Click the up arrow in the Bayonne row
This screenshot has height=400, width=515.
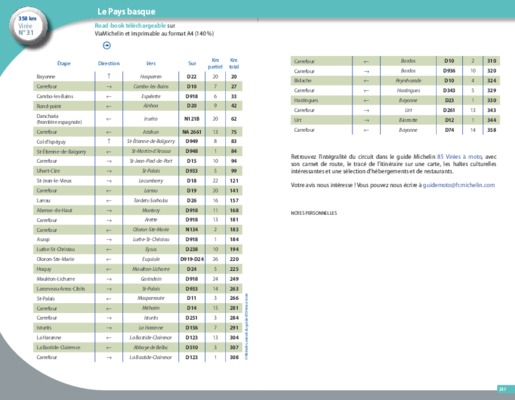(x=109, y=76)
